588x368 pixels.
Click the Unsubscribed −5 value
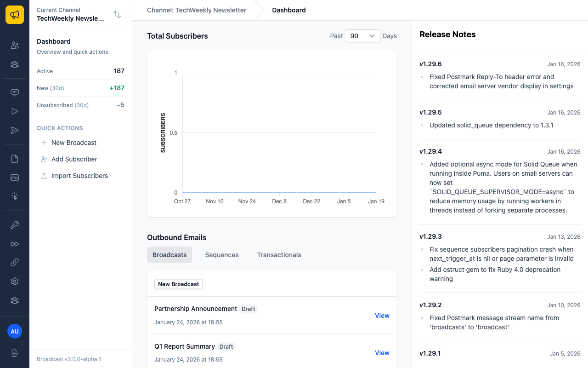120,105
